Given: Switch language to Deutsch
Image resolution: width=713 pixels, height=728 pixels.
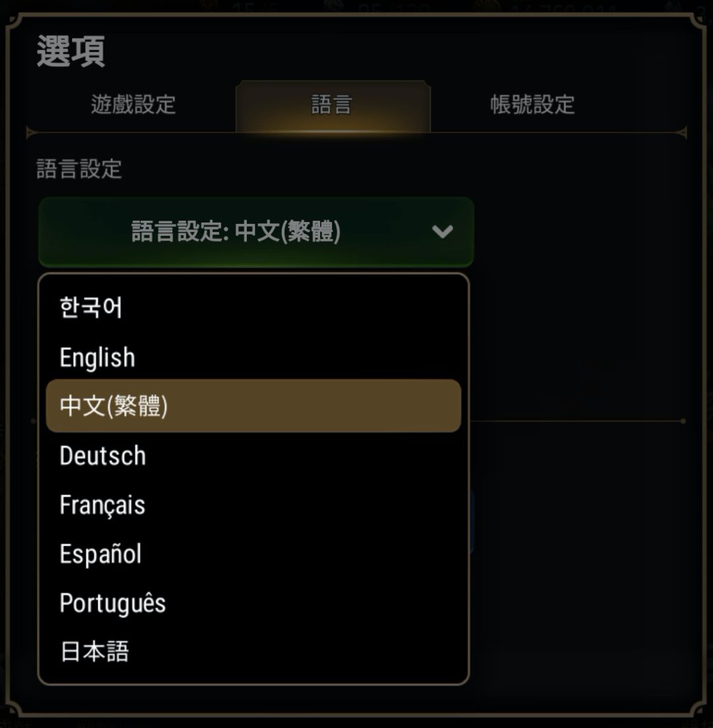Looking at the screenshot, I should tap(102, 456).
